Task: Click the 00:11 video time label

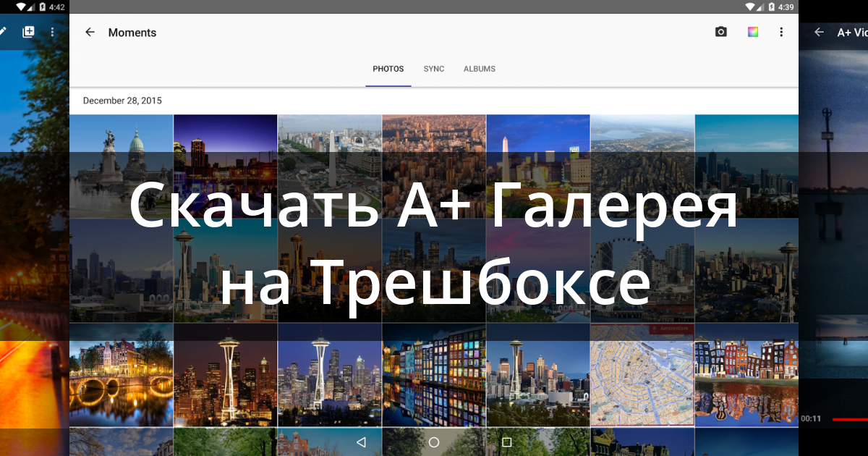Action: coord(811,418)
